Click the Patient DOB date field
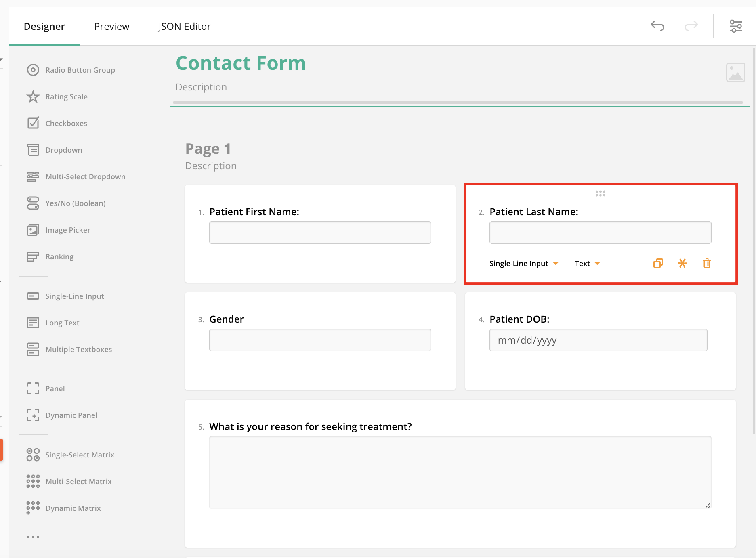This screenshot has width=756, height=558. click(598, 340)
